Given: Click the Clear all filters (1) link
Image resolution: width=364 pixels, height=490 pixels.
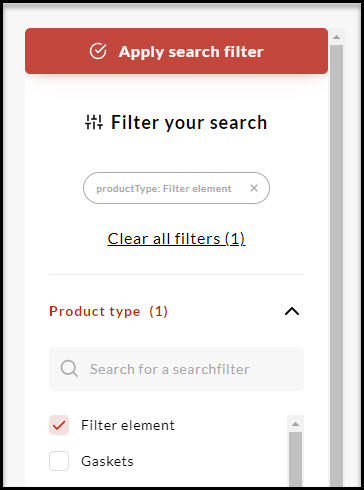Looking at the screenshot, I should pyautogui.click(x=176, y=239).
